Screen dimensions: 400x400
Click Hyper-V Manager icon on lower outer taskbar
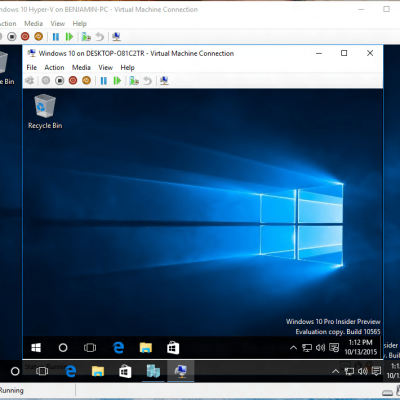tap(153, 371)
